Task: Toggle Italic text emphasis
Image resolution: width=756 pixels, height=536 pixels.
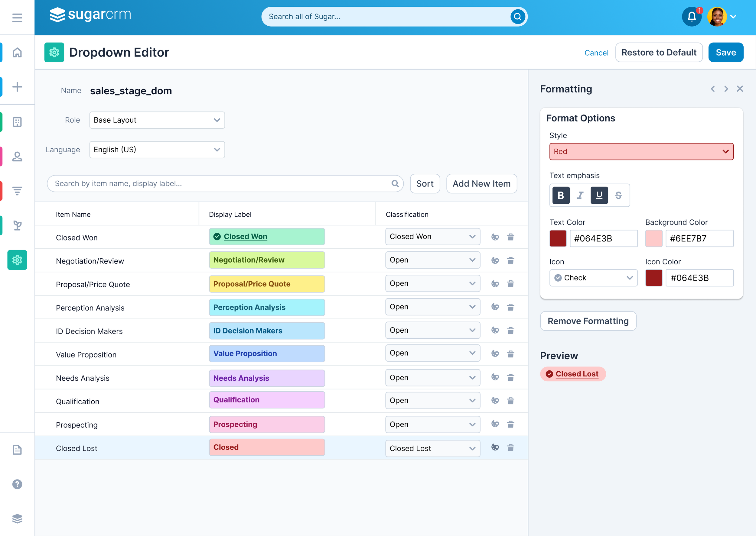Action: click(580, 195)
